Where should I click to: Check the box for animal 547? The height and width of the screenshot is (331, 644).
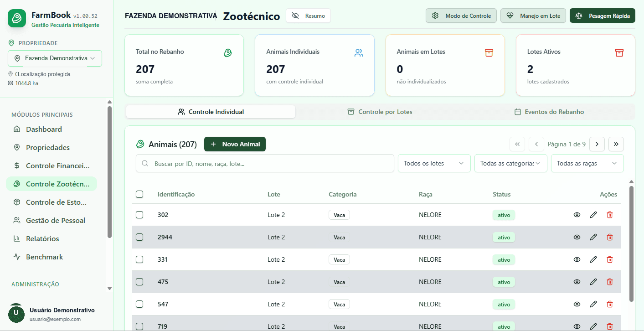coord(139,304)
